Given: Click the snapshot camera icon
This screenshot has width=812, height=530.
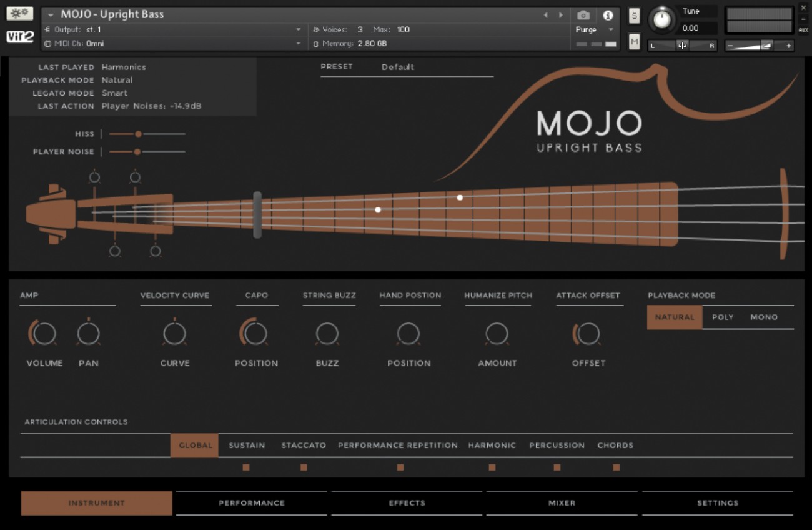Looking at the screenshot, I should 583,16.
